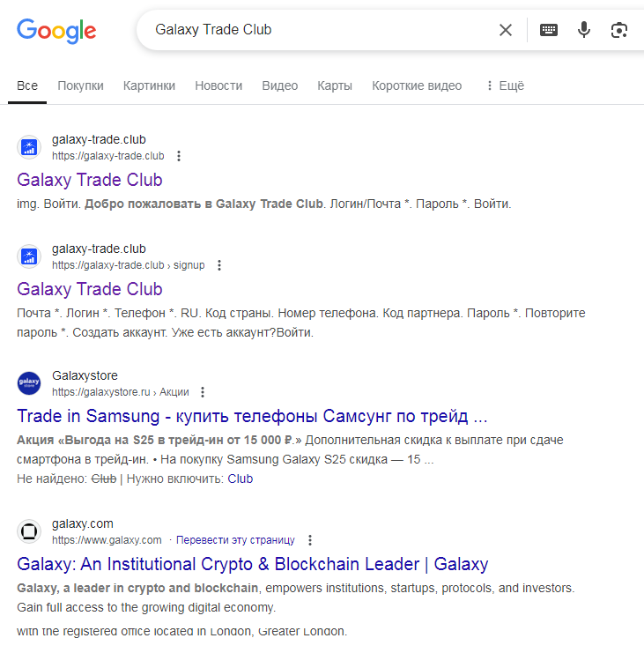Open the Короткие видео tab
This screenshot has height=653, width=644.
pos(417,85)
